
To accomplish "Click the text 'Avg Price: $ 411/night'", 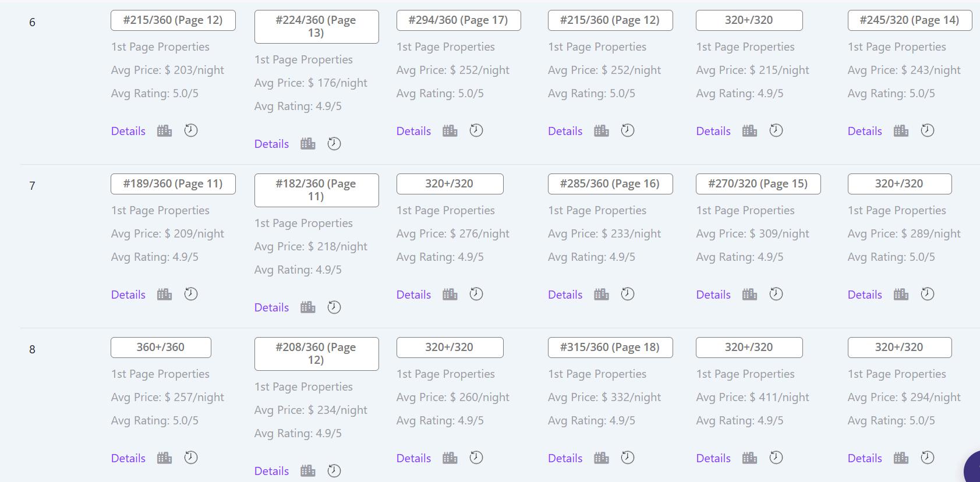I will click(753, 397).
